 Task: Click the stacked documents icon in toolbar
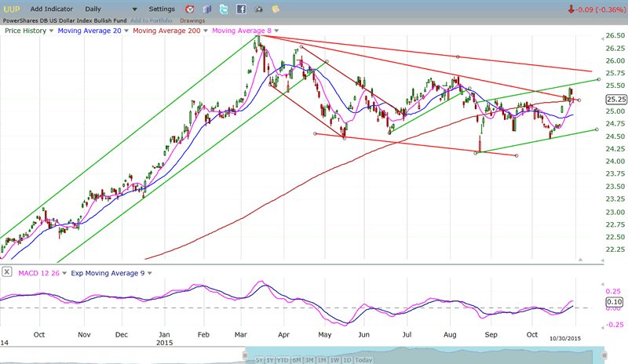207,9
